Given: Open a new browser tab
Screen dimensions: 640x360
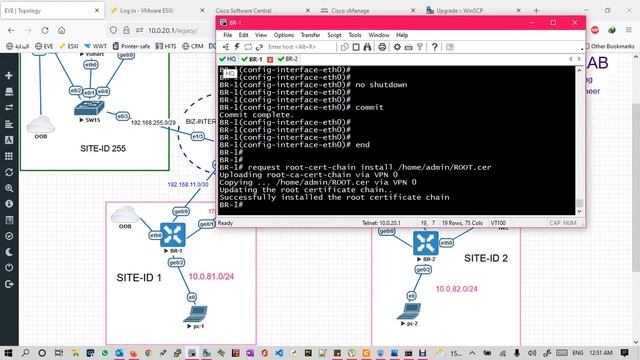Looking at the screenshot, I should point(536,11).
